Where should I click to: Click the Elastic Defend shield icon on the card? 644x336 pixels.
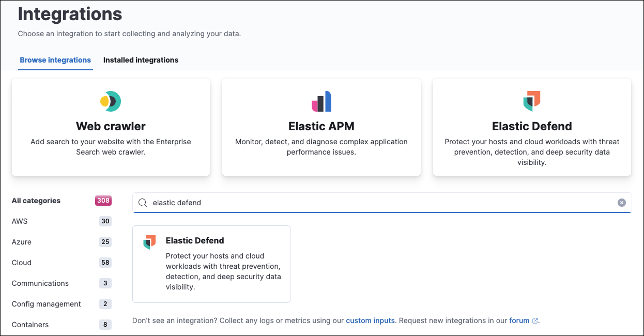click(532, 101)
